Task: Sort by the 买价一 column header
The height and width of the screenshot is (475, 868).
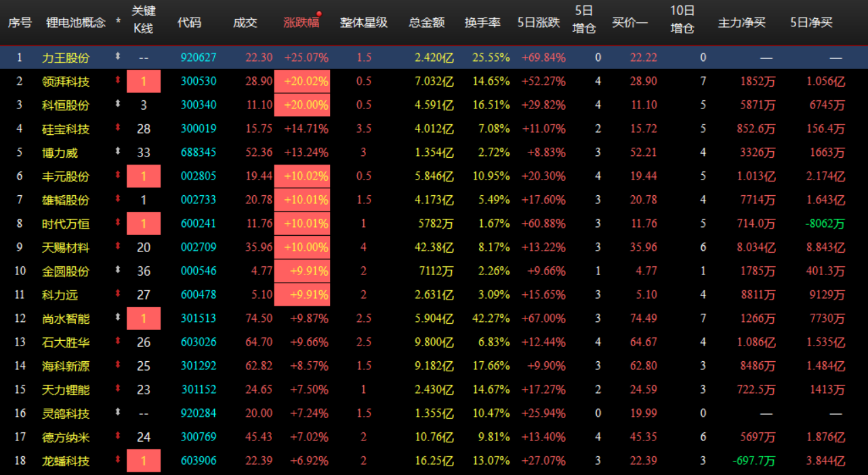Action: pos(629,22)
